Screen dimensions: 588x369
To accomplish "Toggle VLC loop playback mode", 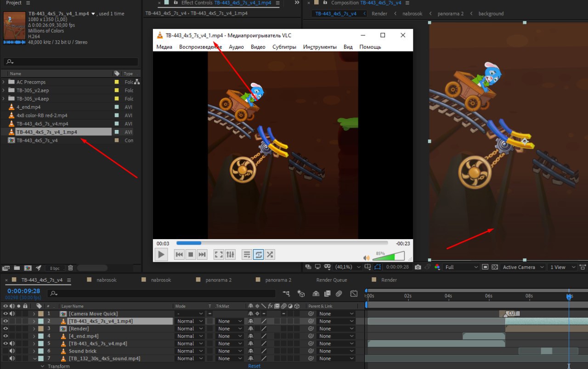I will [x=259, y=254].
